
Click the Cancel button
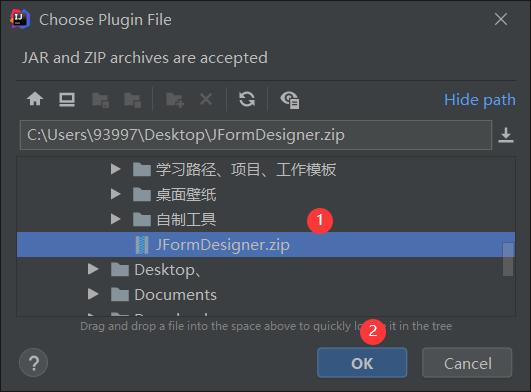pos(467,363)
